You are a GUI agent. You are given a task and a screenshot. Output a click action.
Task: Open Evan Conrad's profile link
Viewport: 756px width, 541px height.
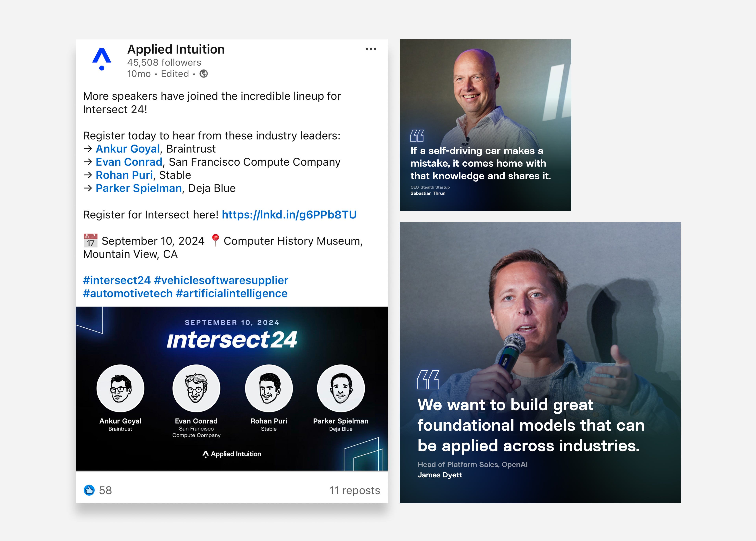click(x=129, y=162)
